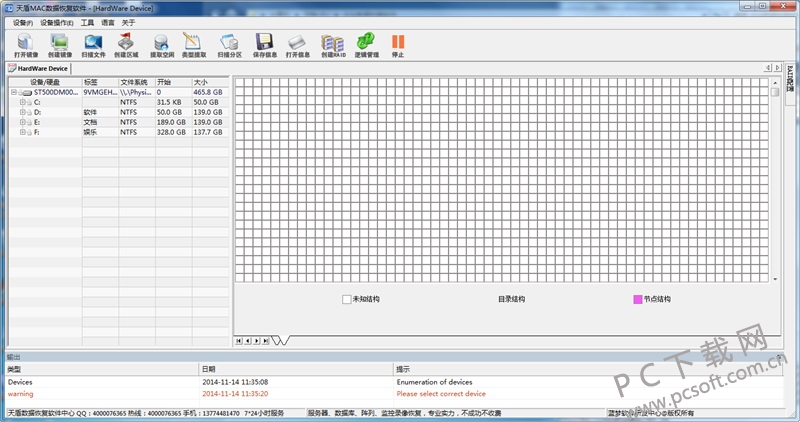Click the 创建区域 (create region) icon
Image resolution: width=800 pixels, height=422 pixels.
click(x=127, y=43)
